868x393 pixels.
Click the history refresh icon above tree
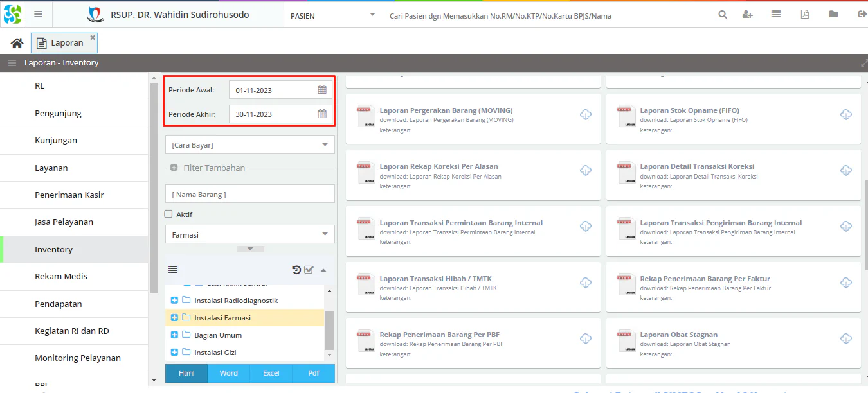(296, 270)
